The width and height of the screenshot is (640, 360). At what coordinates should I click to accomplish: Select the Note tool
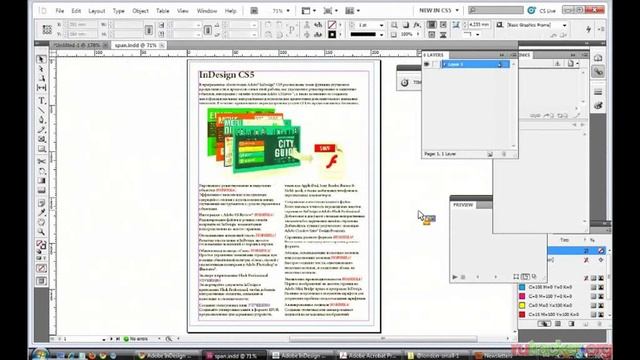click(41, 203)
